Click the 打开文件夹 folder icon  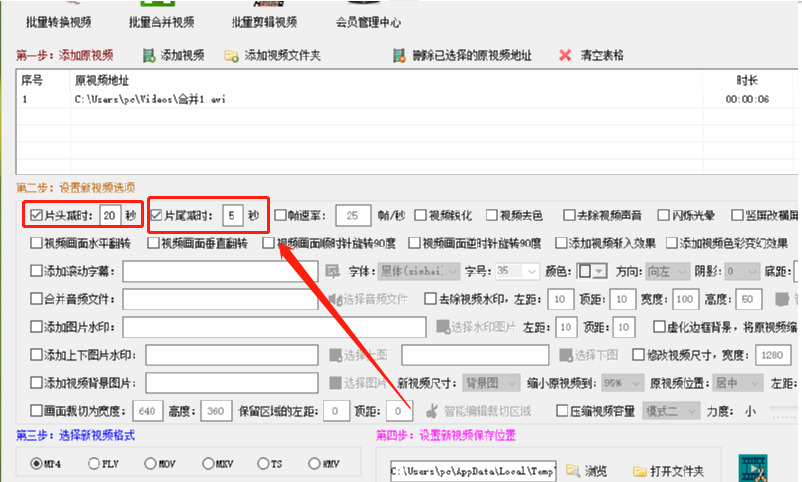[639, 471]
